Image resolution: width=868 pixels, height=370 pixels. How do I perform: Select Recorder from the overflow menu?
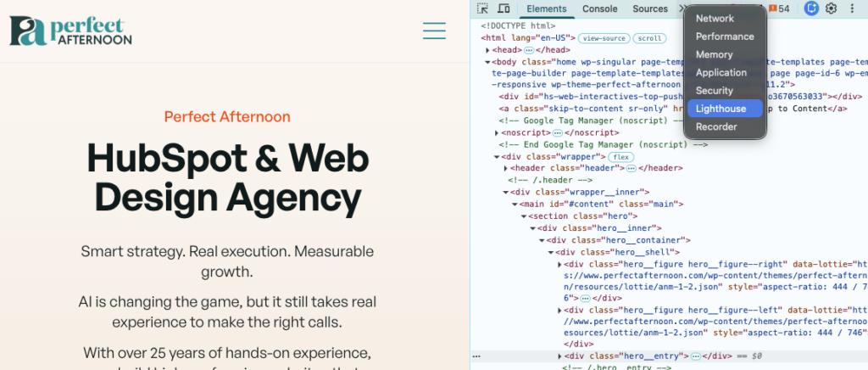726,126
